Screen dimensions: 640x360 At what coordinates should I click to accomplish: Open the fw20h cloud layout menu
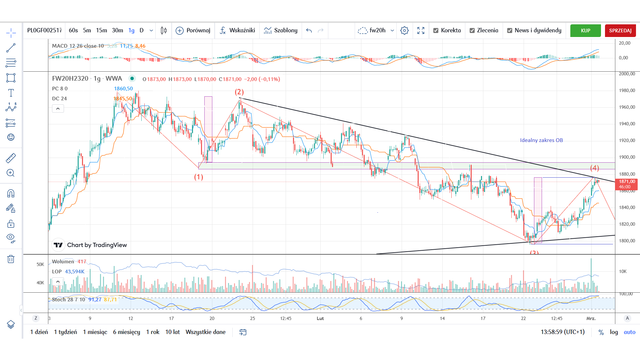(x=376, y=31)
